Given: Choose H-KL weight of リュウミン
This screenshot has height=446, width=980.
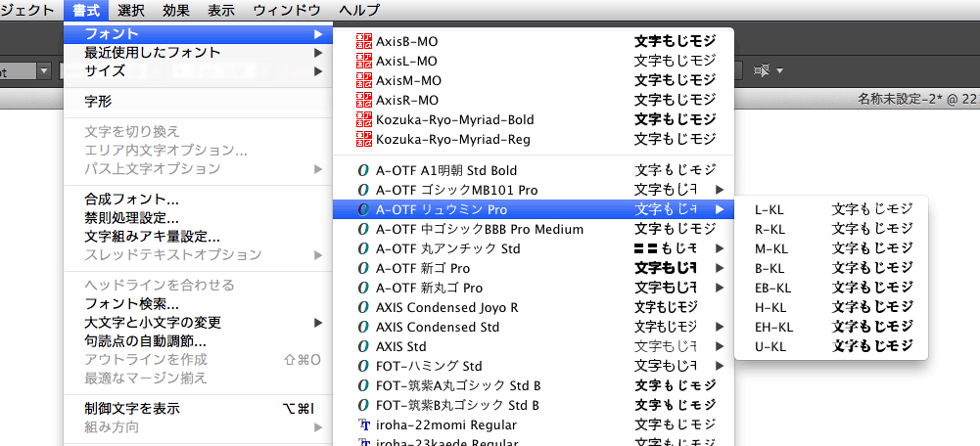Looking at the screenshot, I should (831, 307).
